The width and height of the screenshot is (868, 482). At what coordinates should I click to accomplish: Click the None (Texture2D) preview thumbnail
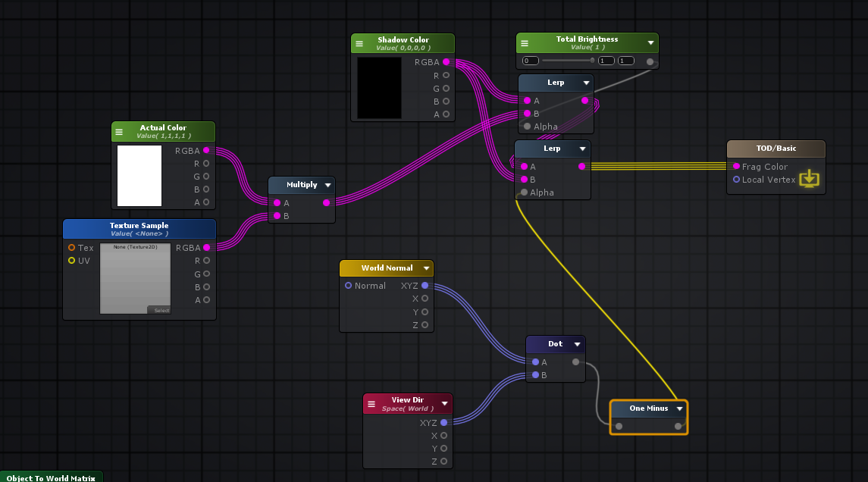click(135, 278)
